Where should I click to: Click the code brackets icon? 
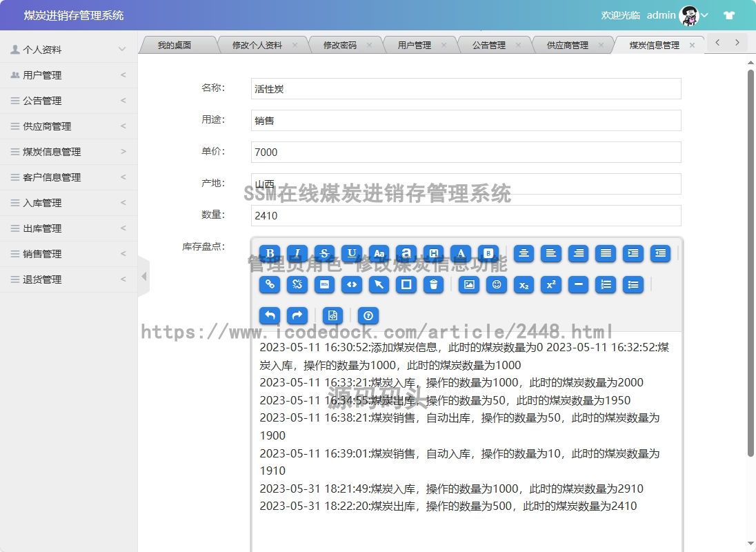pyautogui.click(x=352, y=284)
